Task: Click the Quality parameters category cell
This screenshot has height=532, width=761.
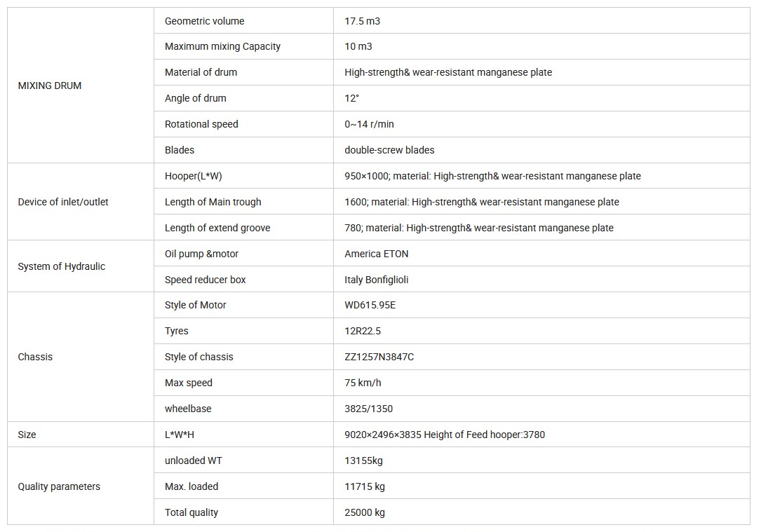Action: tap(59, 486)
